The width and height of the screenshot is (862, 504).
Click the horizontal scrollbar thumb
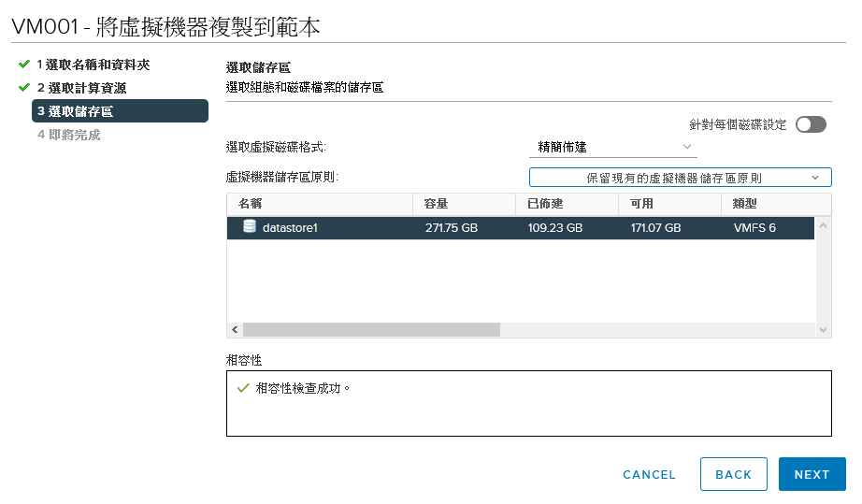371,330
